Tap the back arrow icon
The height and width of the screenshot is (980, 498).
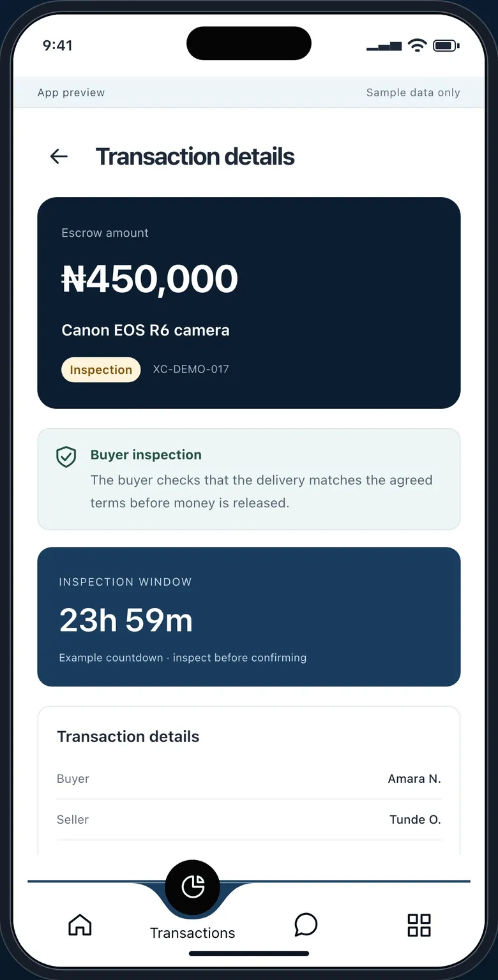[x=59, y=156]
